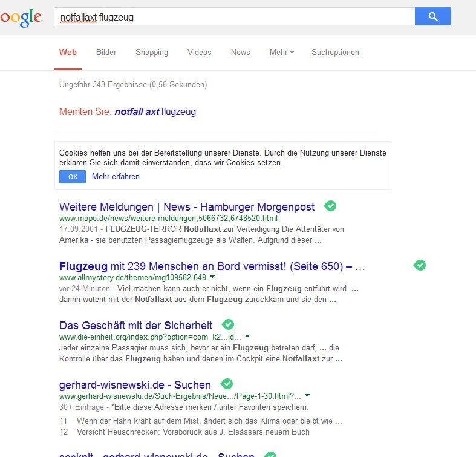This screenshot has height=457, width=476.
Task: Click green checkmark next to gerhard-wisnewski.de - Suchen
Action: 226,384
